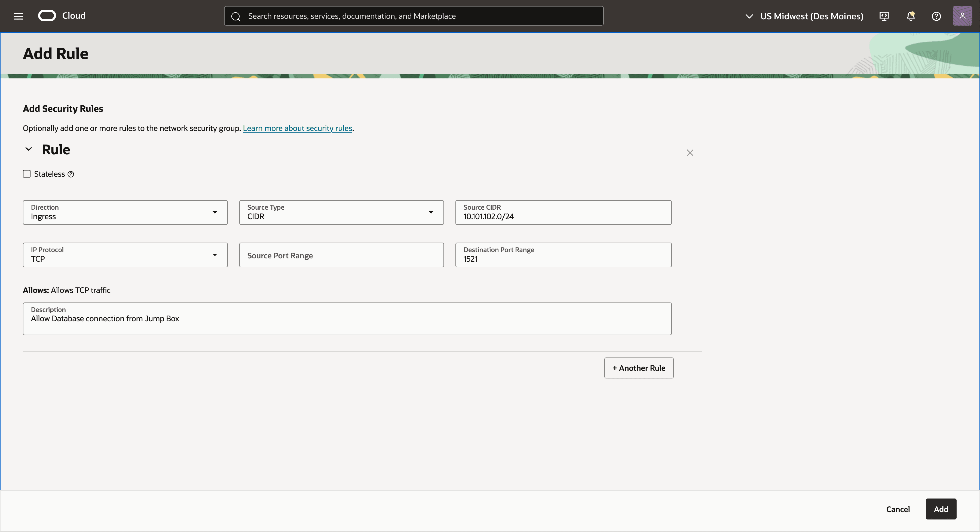Open the user profile icon
The image size is (980, 532).
pyautogui.click(x=963, y=16)
